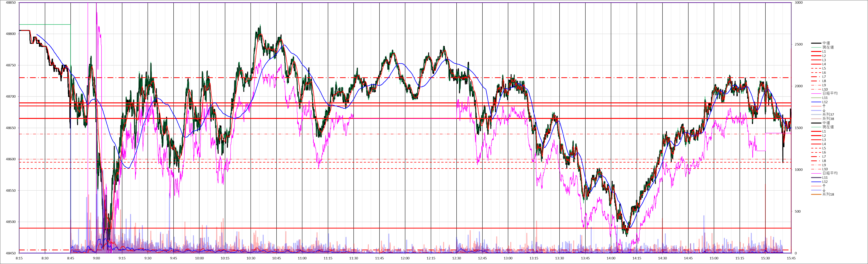Select the 48700 price axis label
This screenshot has height=264, width=868.
click(11, 97)
